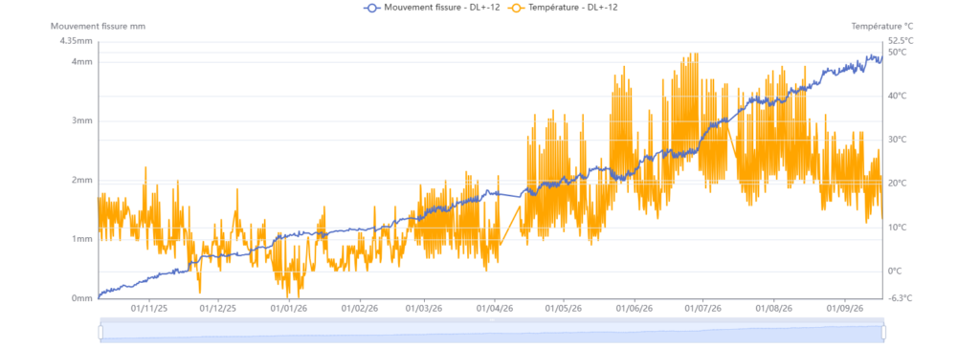Grab the right handle of the zoom slider
The width and height of the screenshot is (980, 348).
pyautogui.click(x=883, y=333)
